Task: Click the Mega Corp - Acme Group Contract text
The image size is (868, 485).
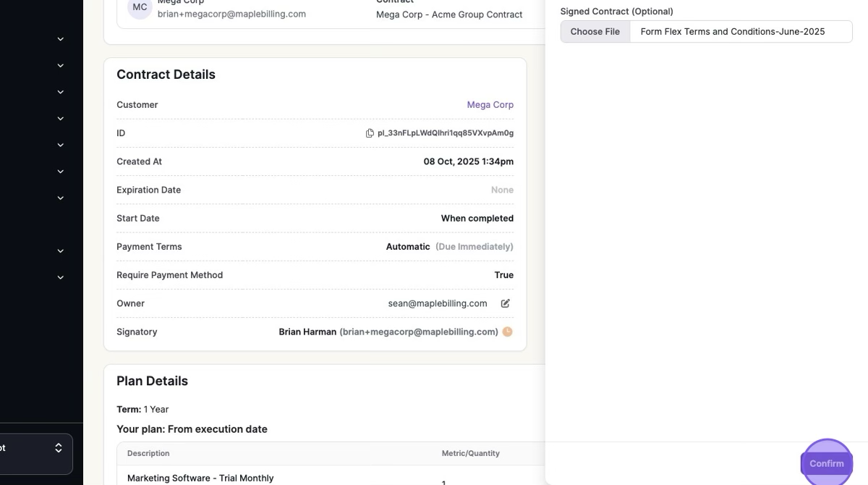Action: coord(448,14)
